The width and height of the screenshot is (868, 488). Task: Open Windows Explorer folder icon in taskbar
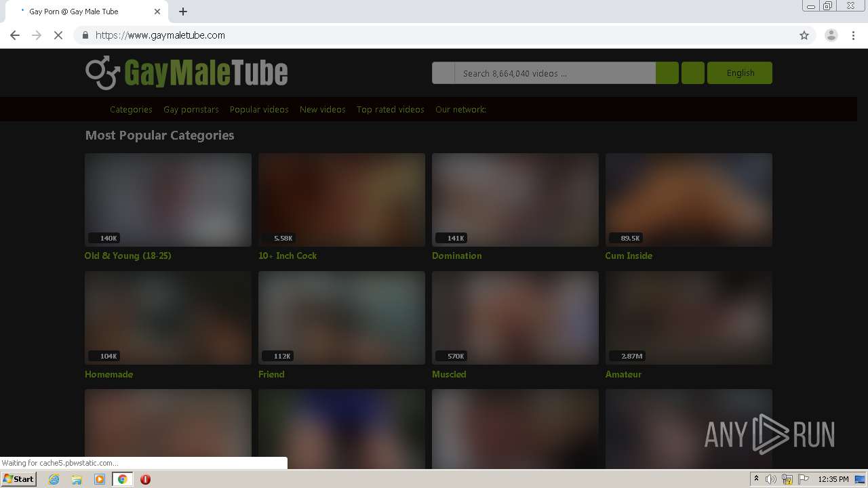(77, 479)
